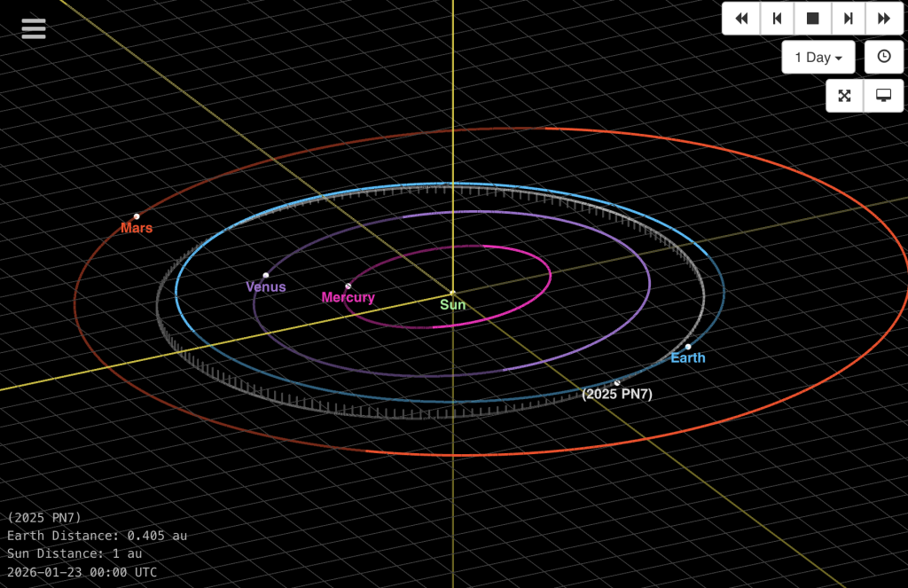This screenshot has height=588, width=908.
Task: Click the clock icon to set date
Action: click(883, 57)
